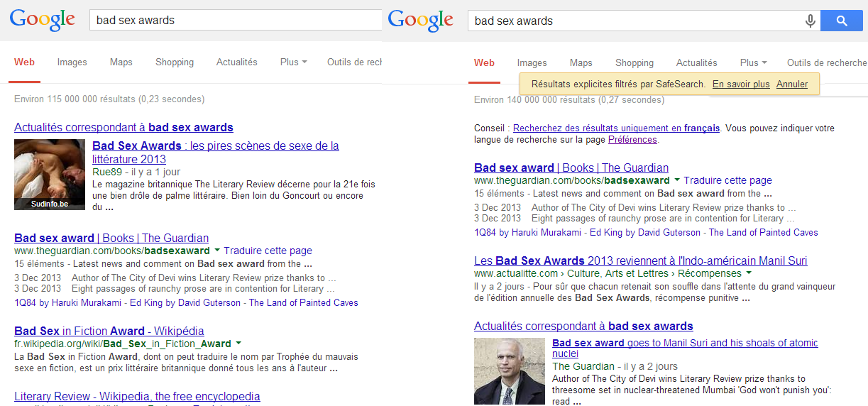Open the Préférences link in the language tip
The image size is (868, 406).
(x=632, y=140)
